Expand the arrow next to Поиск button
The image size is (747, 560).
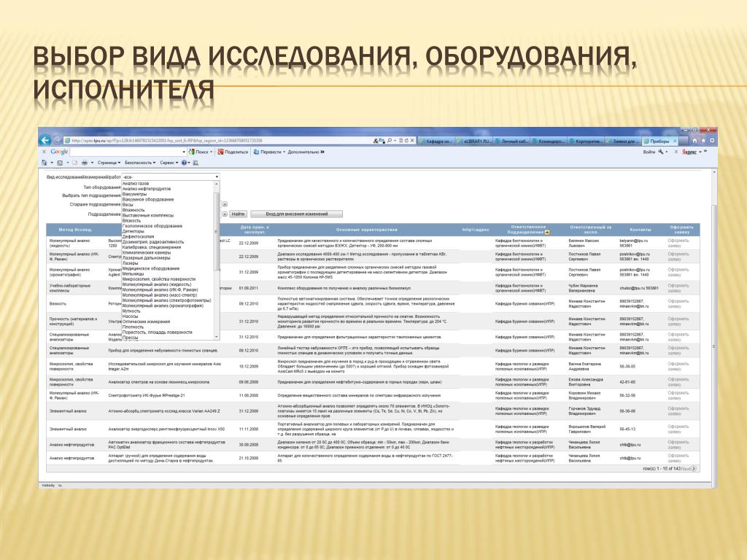211,152
